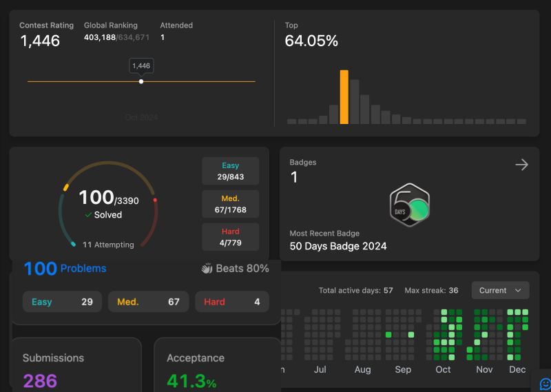Viewport: 551px width, 392px height.
Task: Click the 50 Days hexagon badge icon
Action: tap(410, 205)
